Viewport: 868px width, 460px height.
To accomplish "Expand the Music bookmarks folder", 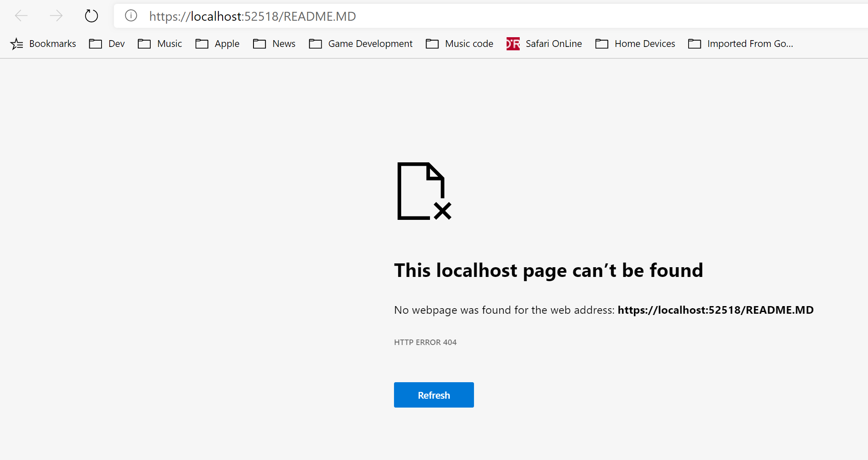I will (160, 44).
